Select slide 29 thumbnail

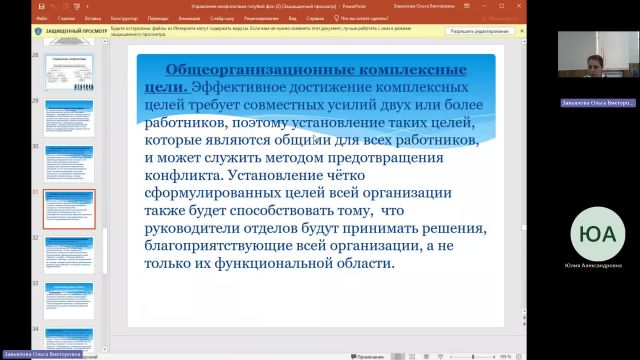point(69,118)
